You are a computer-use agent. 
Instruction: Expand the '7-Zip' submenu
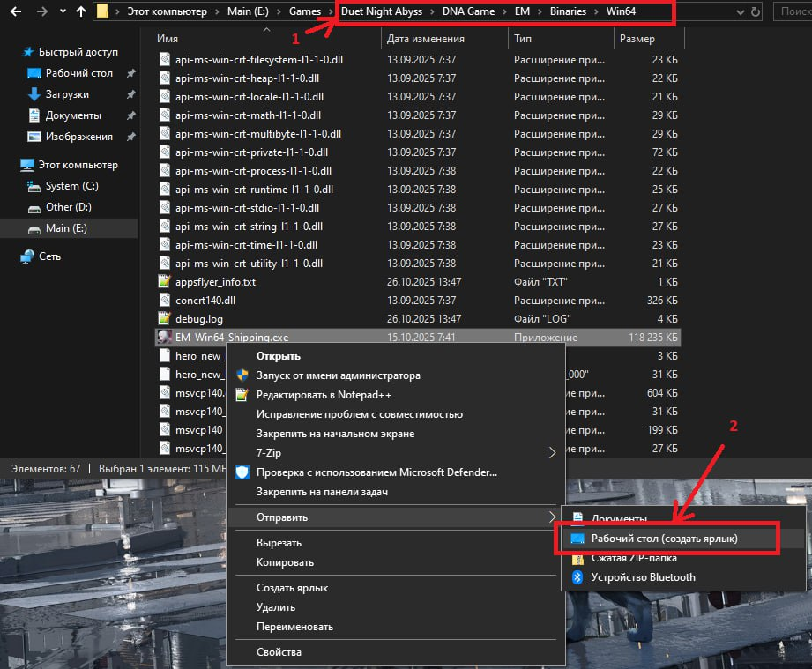[396, 453]
